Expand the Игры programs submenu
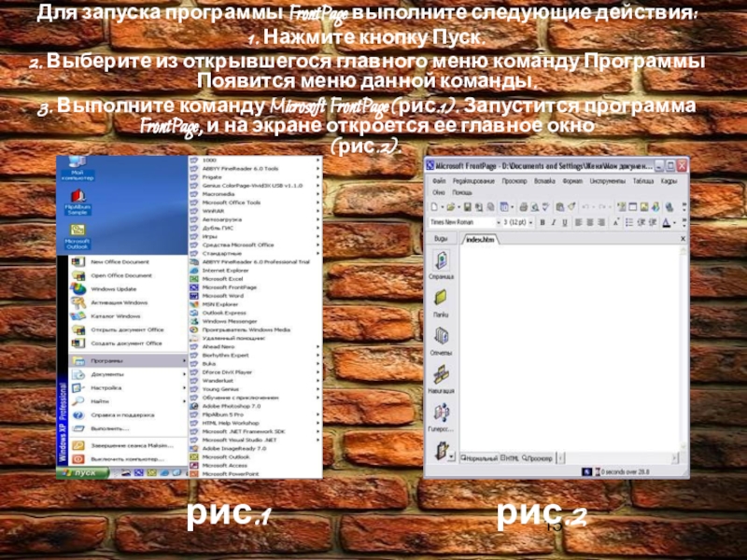This screenshot has width=747, height=560. [255, 236]
